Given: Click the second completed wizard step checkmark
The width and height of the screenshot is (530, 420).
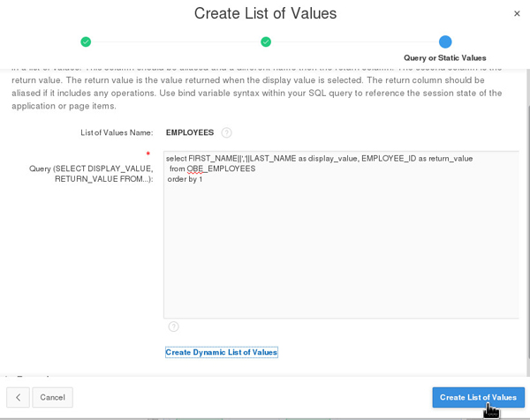Looking at the screenshot, I should [x=266, y=41].
